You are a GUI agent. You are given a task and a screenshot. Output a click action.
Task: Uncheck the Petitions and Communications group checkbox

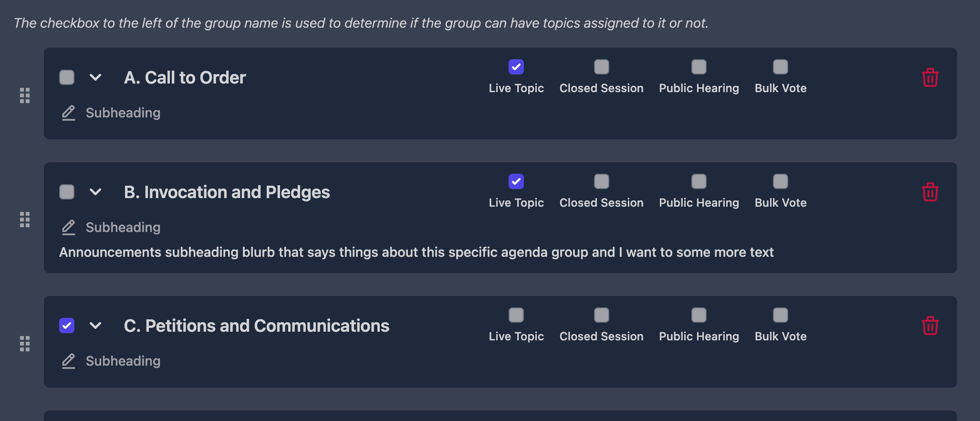coord(67,326)
